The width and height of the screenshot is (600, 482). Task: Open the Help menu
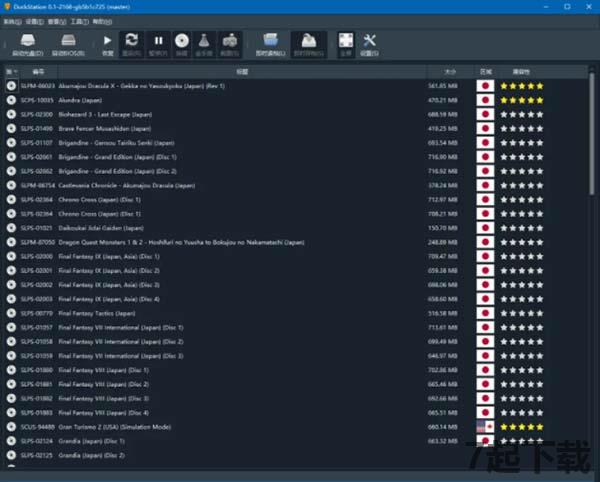click(102, 22)
